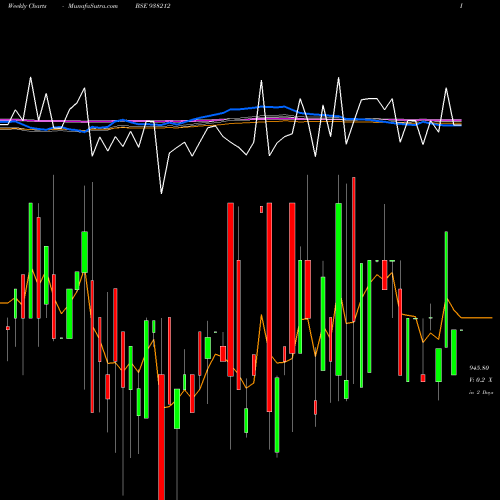This screenshot has width=500, height=500.
Task: Click the "MunafaSutra.com" source label
Action: click(x=93, y=6)
